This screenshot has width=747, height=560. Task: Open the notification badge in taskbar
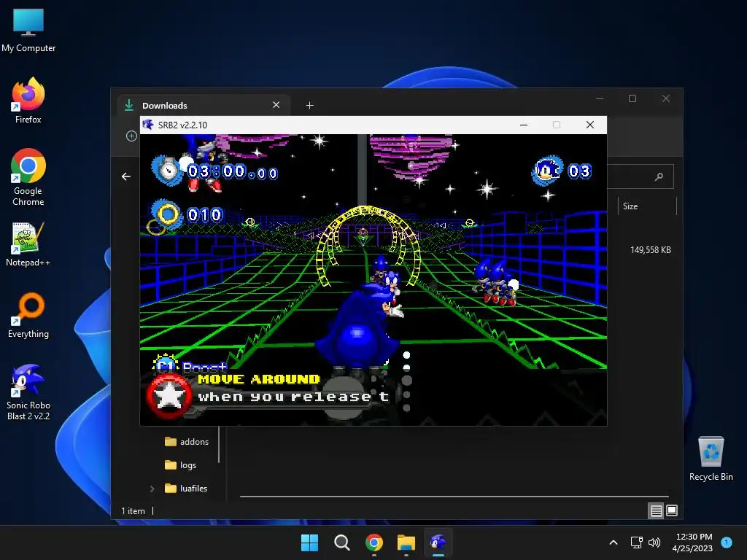pyautogui.click(x=727, y=542)
